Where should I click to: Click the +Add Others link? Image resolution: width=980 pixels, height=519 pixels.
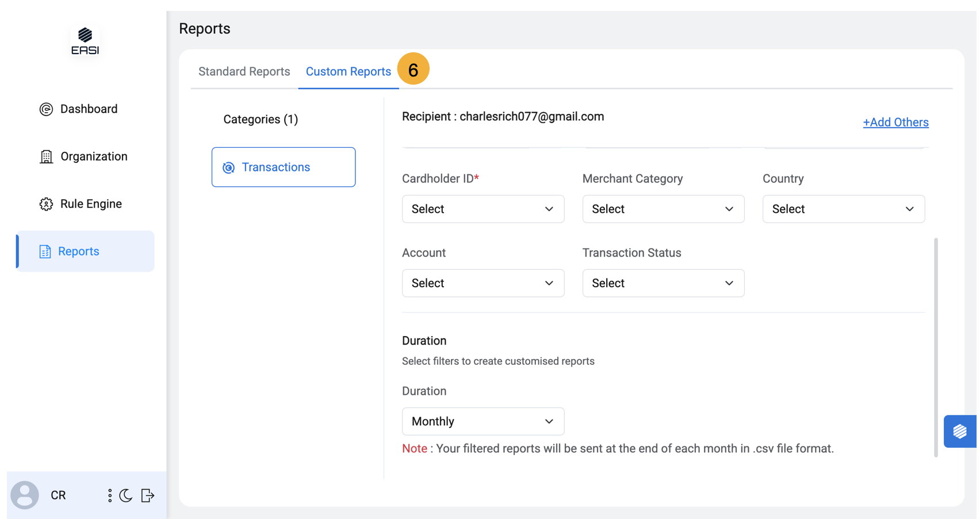tap(895, 122)
